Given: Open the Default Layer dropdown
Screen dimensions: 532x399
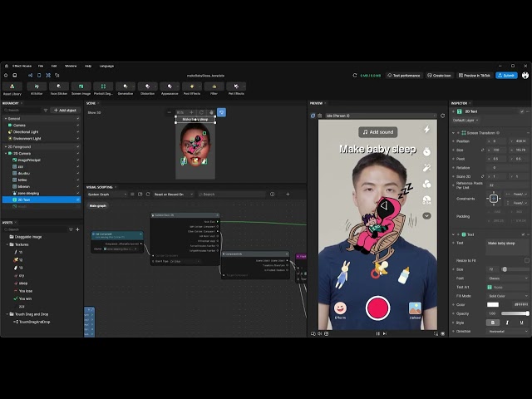Looking at the screenshot, I should [x=465, y=120].
